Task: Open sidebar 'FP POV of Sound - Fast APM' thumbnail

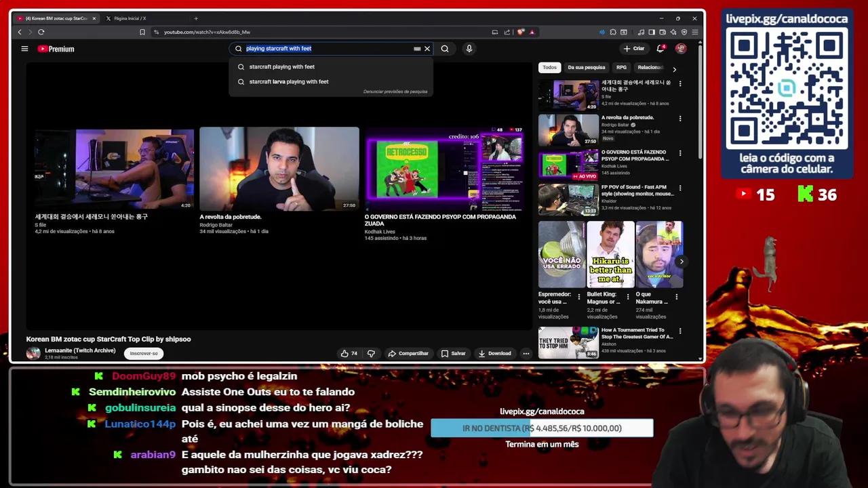Action: pyautogui.click(x=568, y=199)
